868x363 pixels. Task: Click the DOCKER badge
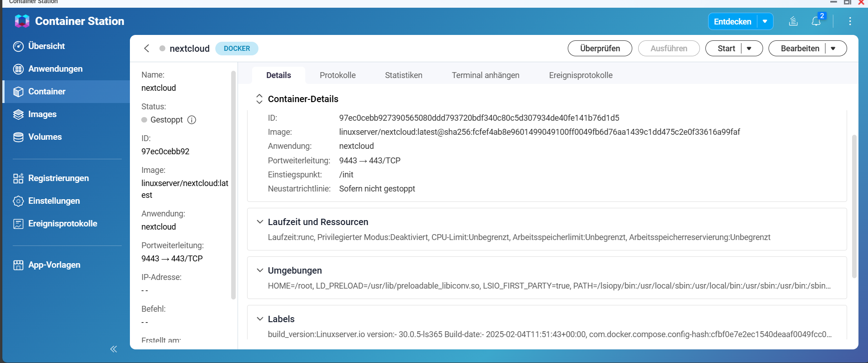point(237,49)
